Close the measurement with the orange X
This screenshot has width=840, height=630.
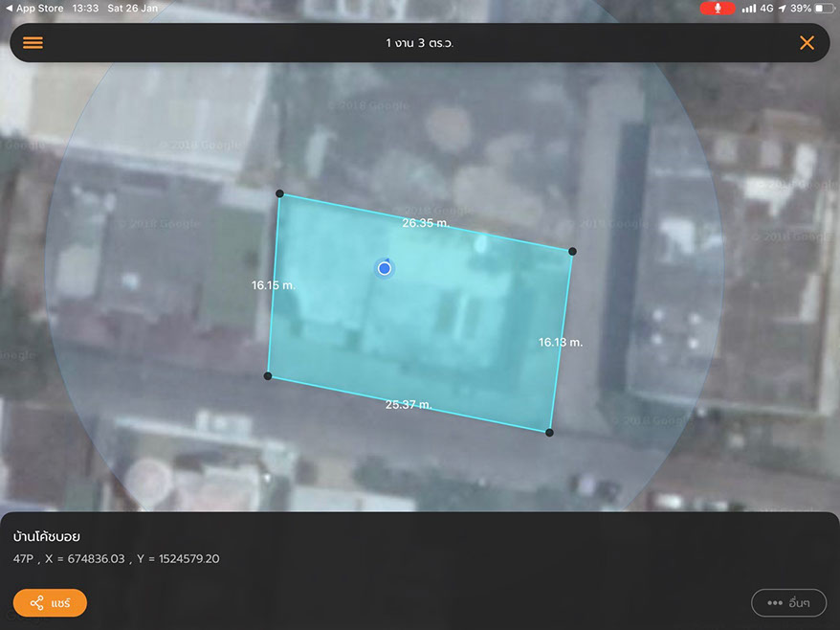(807, 43)
